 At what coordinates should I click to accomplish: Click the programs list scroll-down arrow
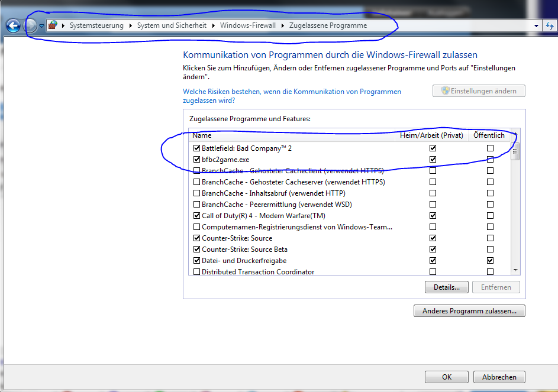tap(515, 270)
